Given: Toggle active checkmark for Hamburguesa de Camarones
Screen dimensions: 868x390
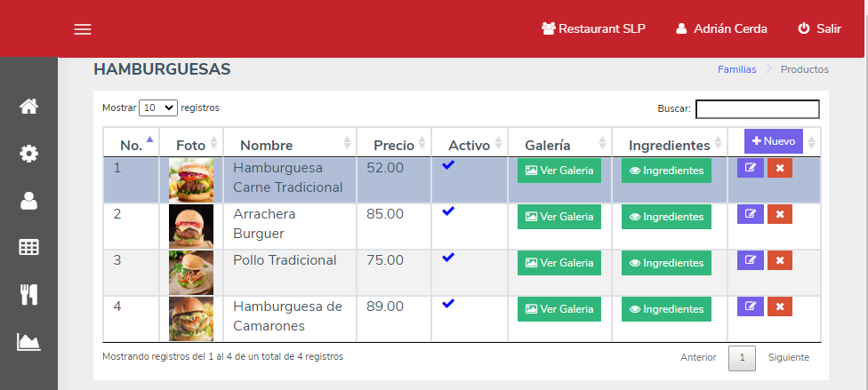Looking at the screenshot, I should pos(448,303).
